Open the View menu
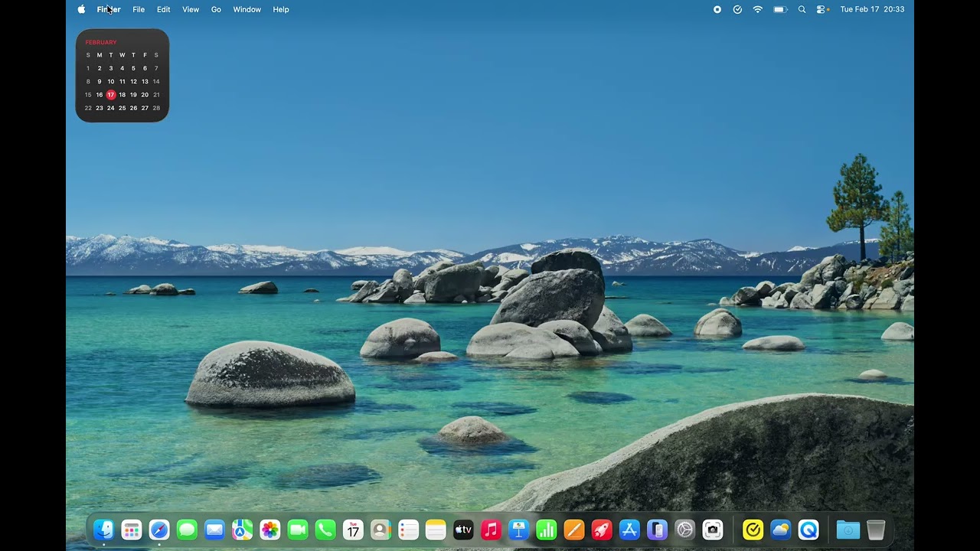 (x=191, y=9)
